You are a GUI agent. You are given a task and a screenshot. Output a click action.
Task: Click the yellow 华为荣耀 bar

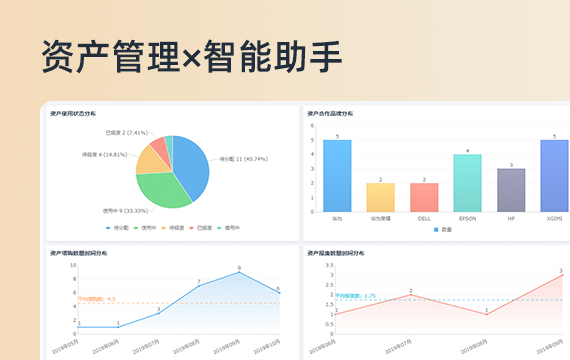pyautogui.click(x=381, y=197)
